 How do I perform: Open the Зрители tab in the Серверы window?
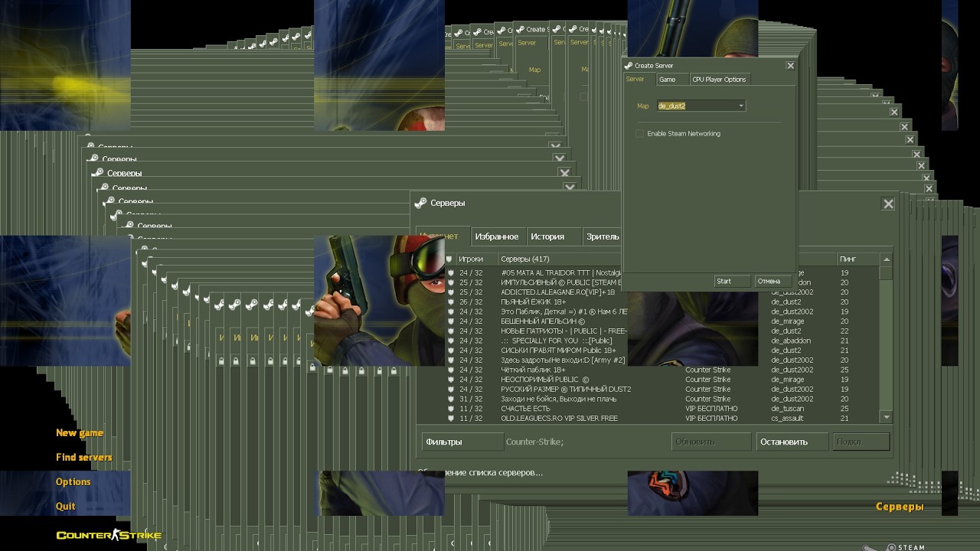tap(603, 236)
